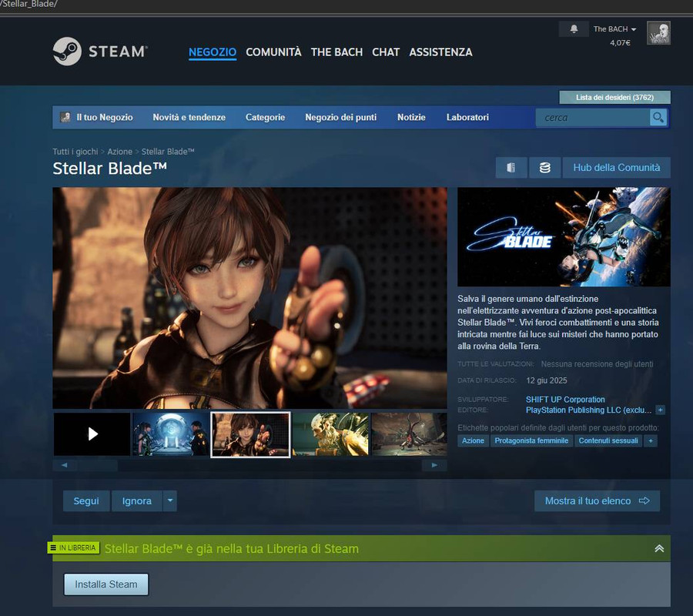Image resolution: width=693 pixels, height=616 pixels.
Task: Click the search magnifier button
Action: (658, 118)
